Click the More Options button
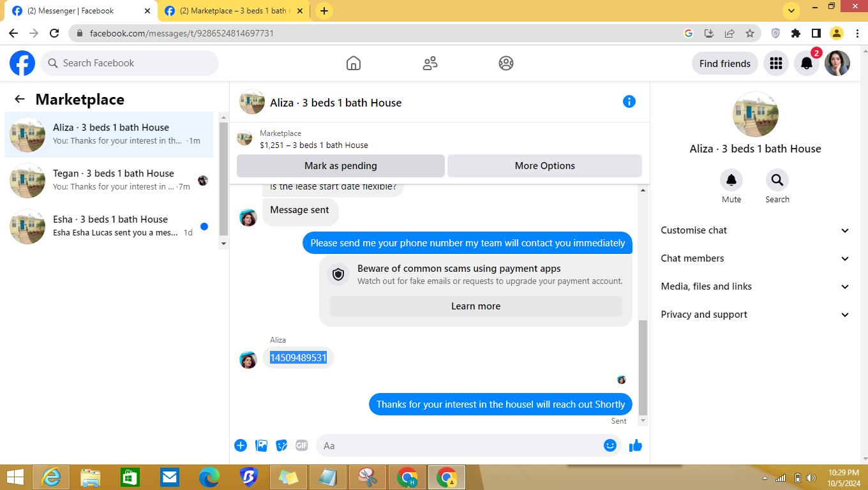The width and height of the screenshot is (868, 490). click(545, 166)
